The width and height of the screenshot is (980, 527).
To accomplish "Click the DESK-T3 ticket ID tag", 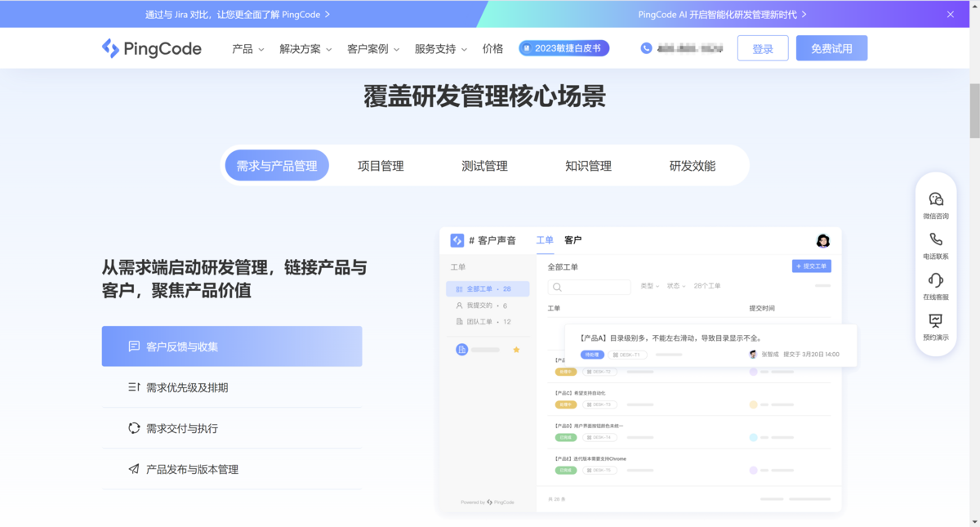I will click(x=600, y=404).
